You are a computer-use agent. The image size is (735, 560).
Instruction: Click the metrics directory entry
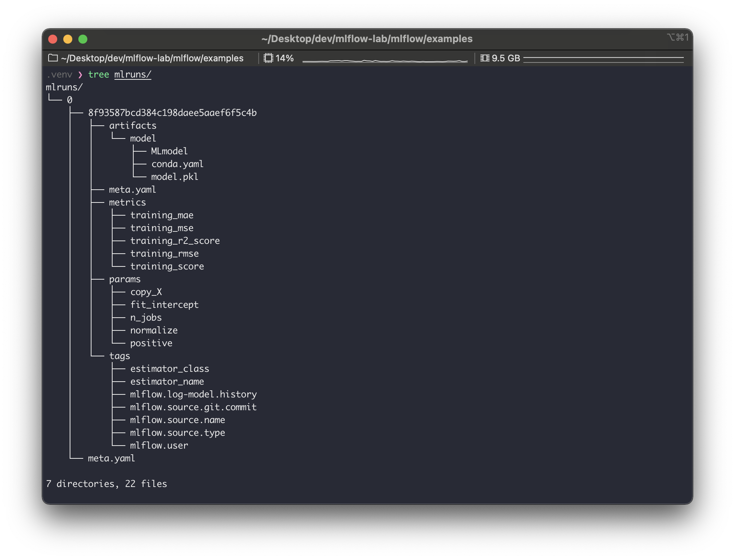click(127, 202)
